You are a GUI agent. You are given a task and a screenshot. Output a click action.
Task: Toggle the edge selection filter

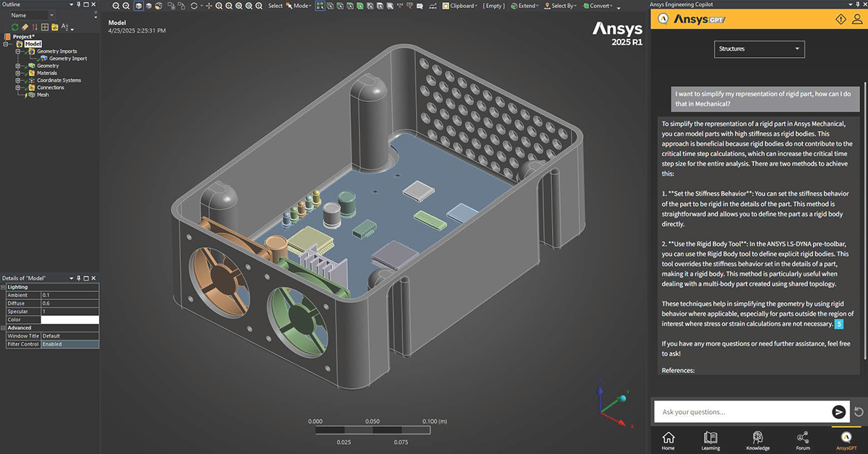click(340, 6)
